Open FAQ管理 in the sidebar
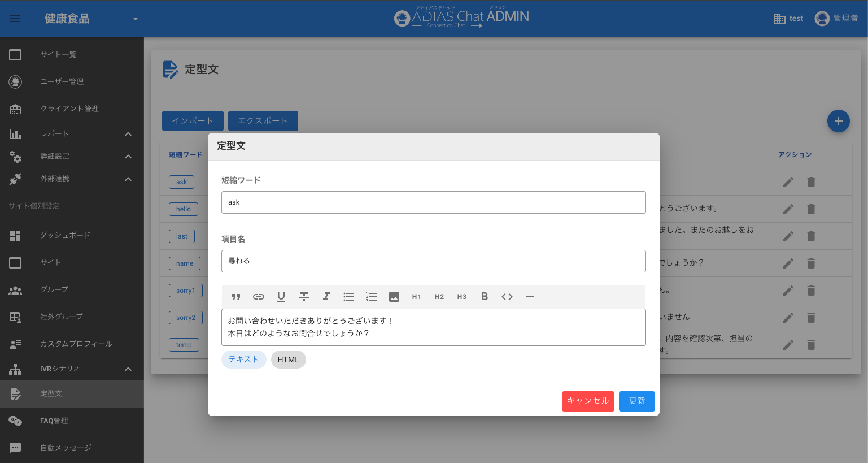Viewport: 868px width, 463px height. tap(54, 421)
